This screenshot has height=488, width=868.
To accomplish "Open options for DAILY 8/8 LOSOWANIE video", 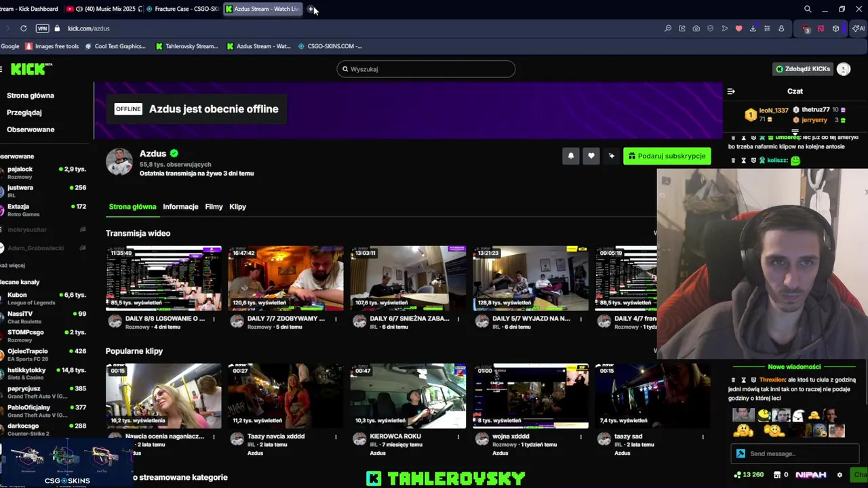I will tap(214, 319).
